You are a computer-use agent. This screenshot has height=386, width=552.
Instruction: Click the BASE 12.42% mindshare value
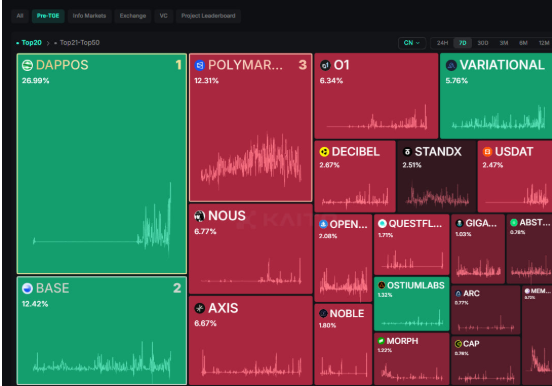[35, 304]
